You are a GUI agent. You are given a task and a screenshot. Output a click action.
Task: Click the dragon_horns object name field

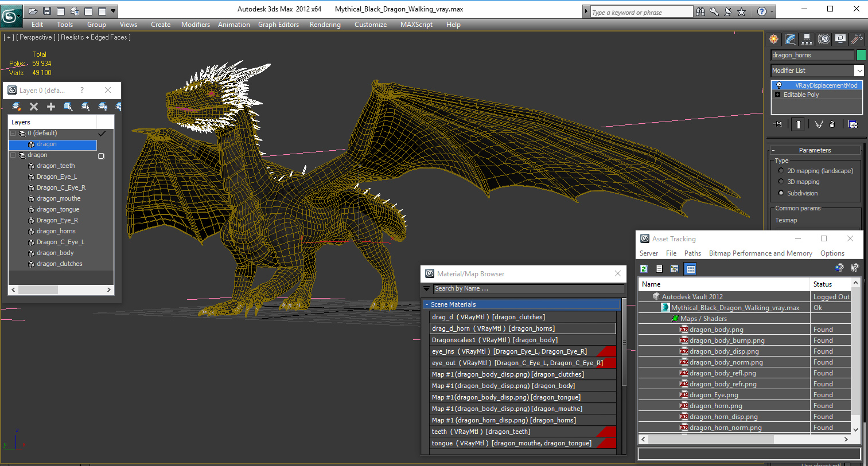click(812, 55)
